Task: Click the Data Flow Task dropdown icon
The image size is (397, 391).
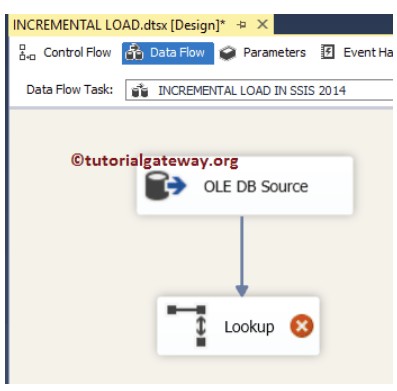Action: coord(140,90)
